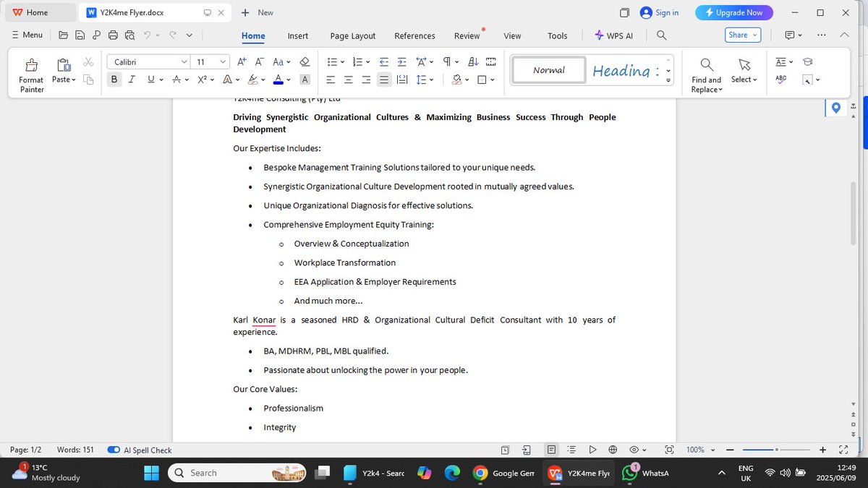This screenshot has height=488, width=868.
Task: Decrease the paragraph indent
Action: click(384, 62)
